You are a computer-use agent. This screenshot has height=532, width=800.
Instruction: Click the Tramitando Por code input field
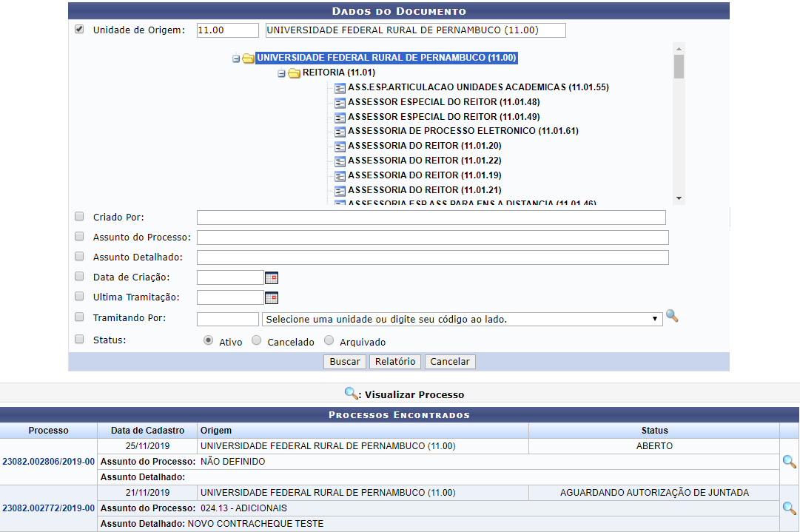[227, 320]
